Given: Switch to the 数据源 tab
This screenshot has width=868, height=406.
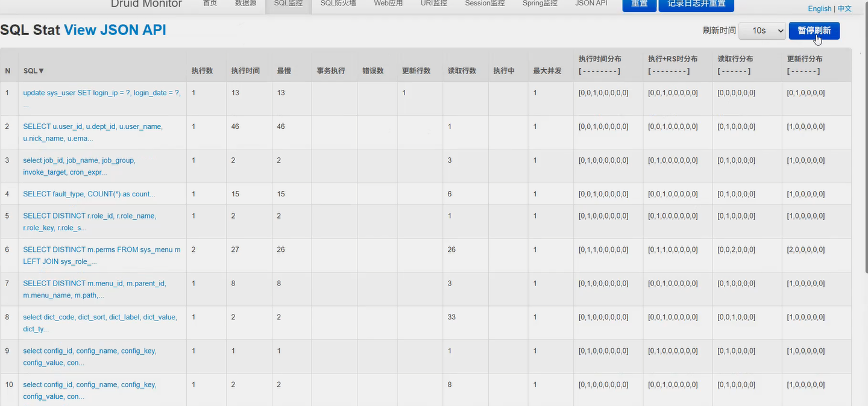Looking at the screenshot, I should pos(246,4).
